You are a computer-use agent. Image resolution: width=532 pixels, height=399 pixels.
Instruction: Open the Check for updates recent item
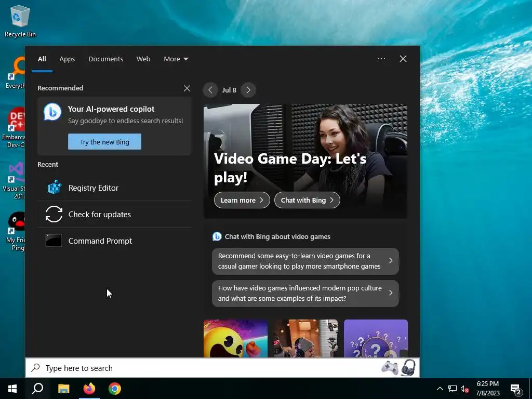(115, 214)
